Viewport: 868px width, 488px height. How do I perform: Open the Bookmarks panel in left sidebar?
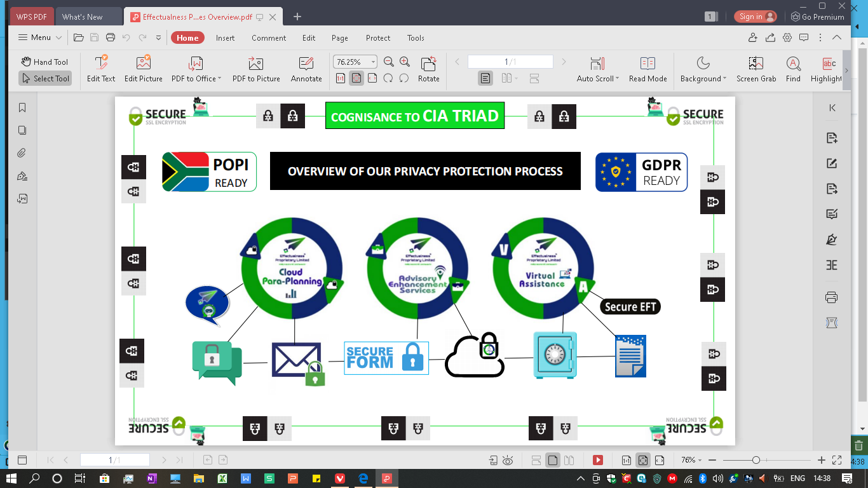[22, 107]
